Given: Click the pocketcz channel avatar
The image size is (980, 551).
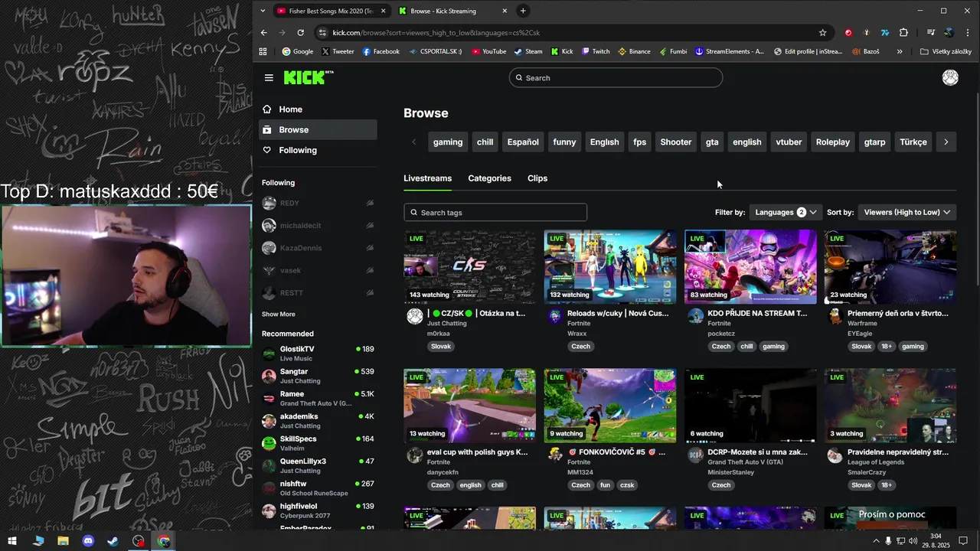Looking at the screenshot, I should 695,317.
